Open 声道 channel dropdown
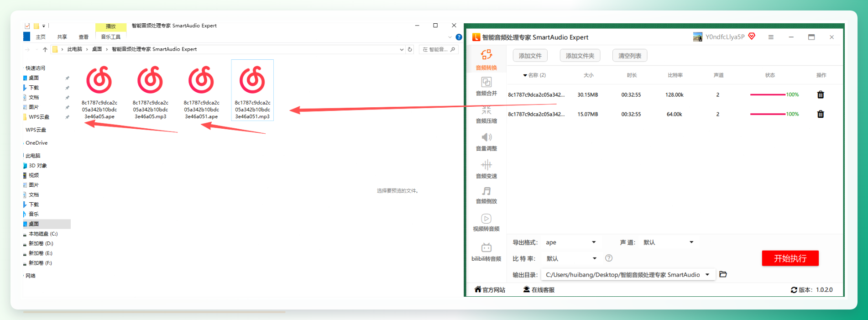This screenshot has height=320, width=868. click(668, 242)
